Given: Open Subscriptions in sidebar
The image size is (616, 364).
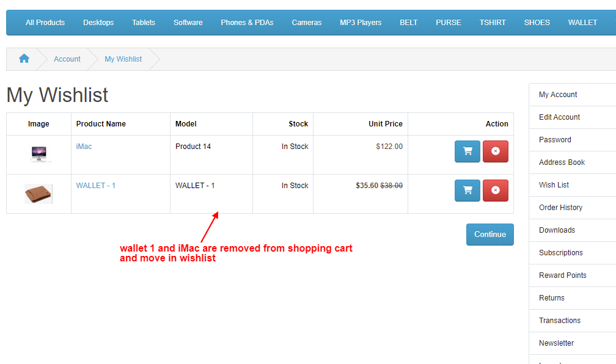Looking at the screenshot, I should point(573,252).
